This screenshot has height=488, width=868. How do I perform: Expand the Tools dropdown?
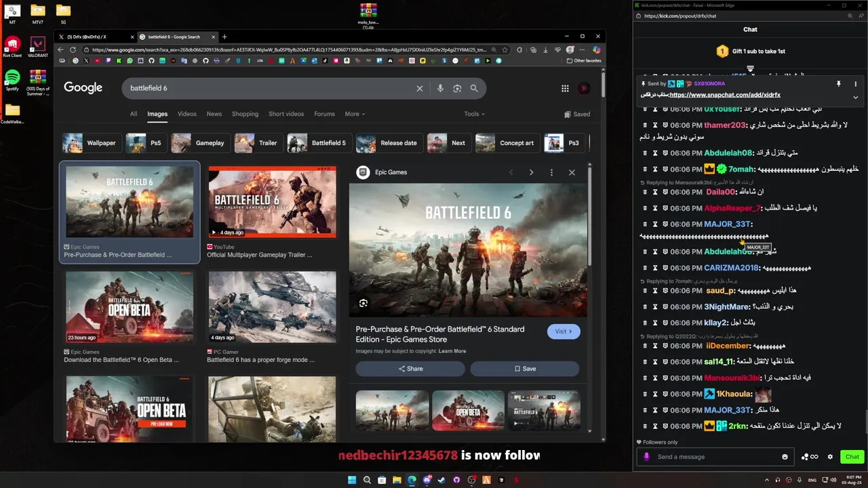click(x=474, y=114)
